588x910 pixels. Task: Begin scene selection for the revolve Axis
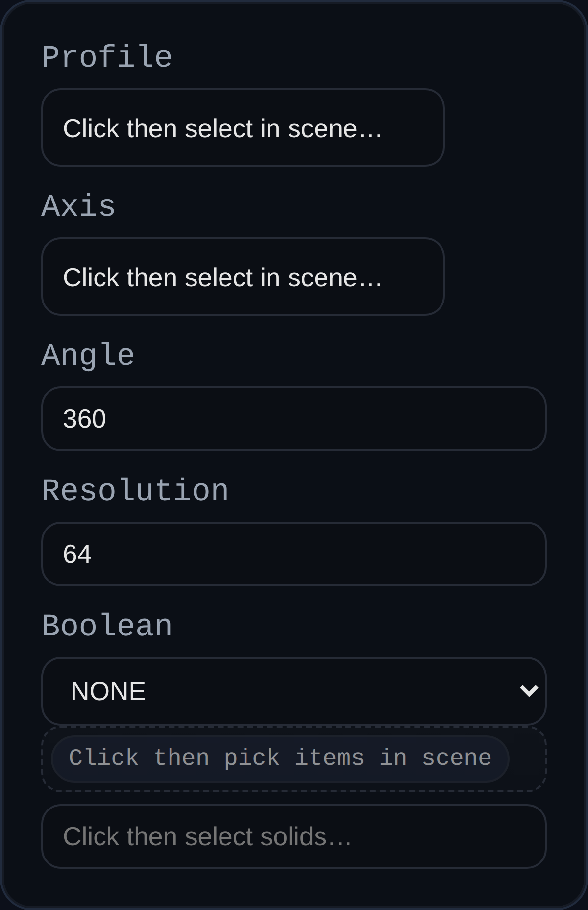point(244,276)
